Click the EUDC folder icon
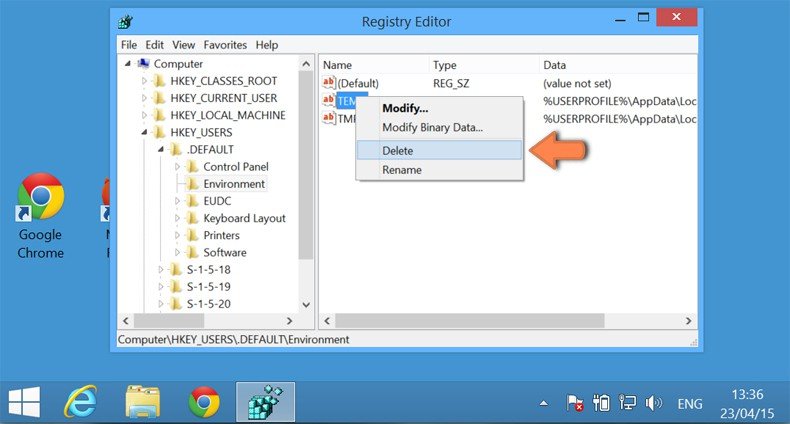Image resolution: width=790 pixels, height=424 pixels. pos(192,200)
